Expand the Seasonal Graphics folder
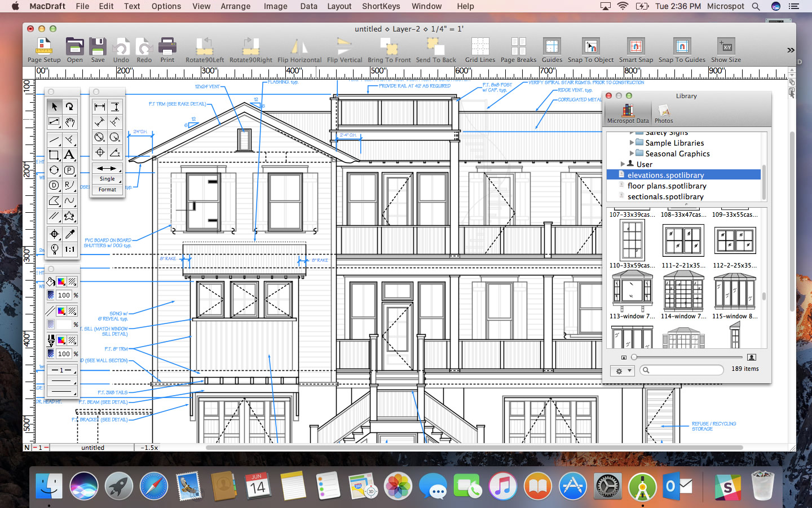Screen dimensions: 812x508 tap(632, 154)
